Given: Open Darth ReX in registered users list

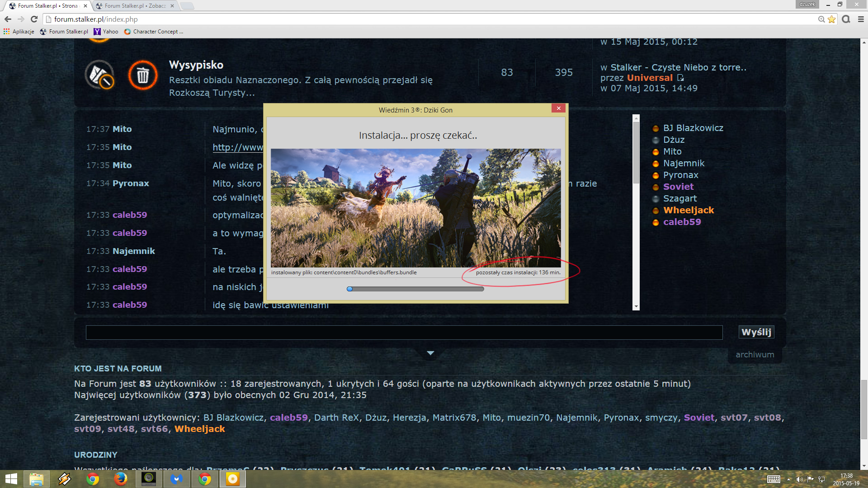Looking at the screenshot, I should point(336,418).
